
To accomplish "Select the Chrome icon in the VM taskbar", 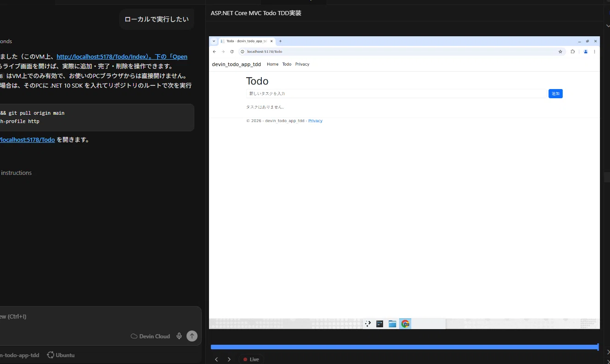I will coord(405,324).
